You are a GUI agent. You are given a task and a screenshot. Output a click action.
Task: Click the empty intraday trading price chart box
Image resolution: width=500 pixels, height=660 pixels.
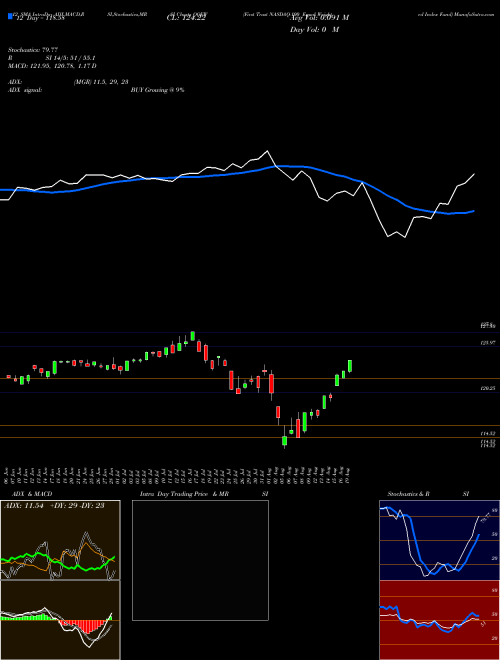point(200,560)
